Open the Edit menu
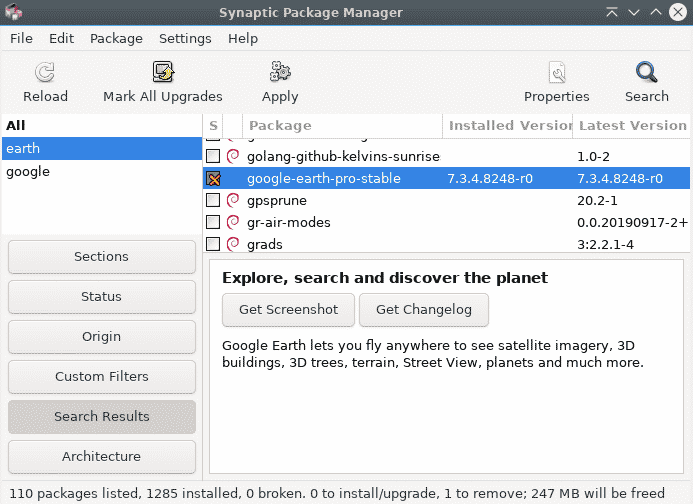The width and height of the screenshot is (693, 504). point(61,38)
